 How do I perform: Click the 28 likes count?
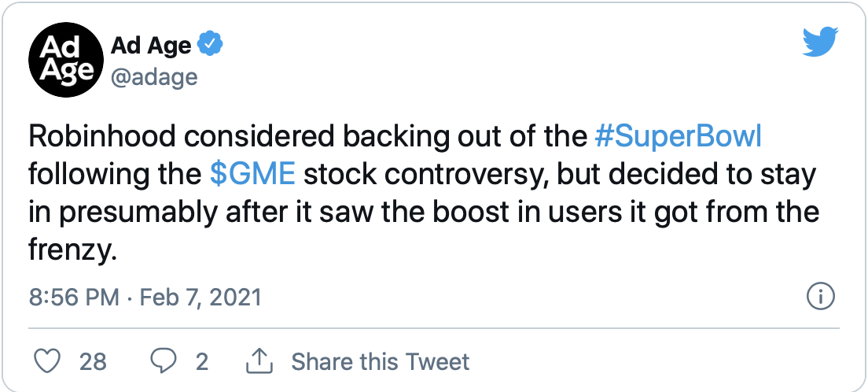pyautogui.click(x=93, y=361)
